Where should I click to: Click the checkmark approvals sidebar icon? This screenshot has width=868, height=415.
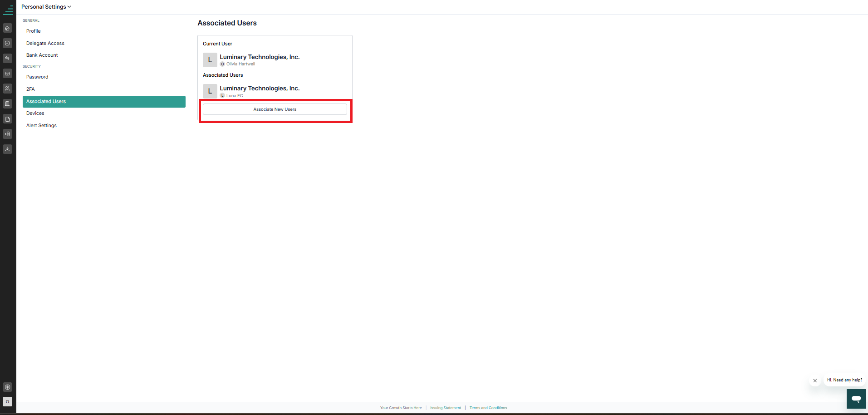[7, 43]
